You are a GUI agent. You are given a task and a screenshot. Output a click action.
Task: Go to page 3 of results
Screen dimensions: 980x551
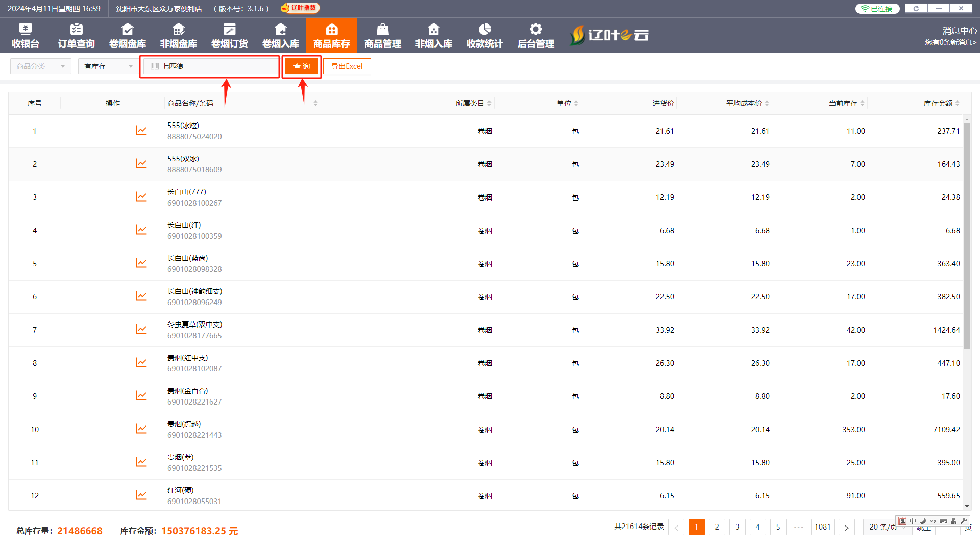point(738,527)
